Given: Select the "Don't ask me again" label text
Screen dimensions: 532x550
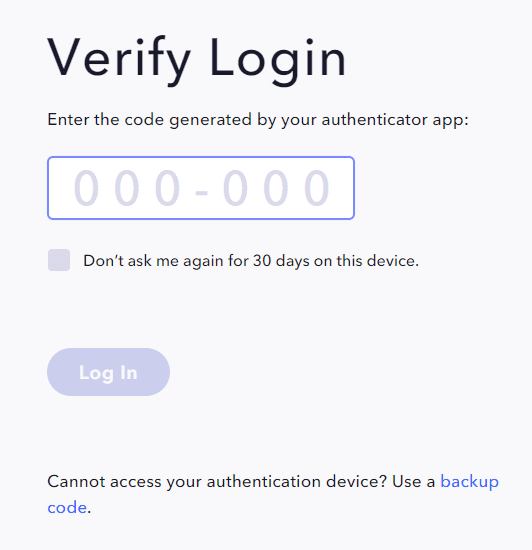Looking at the screenshot, I should point(251,261).
